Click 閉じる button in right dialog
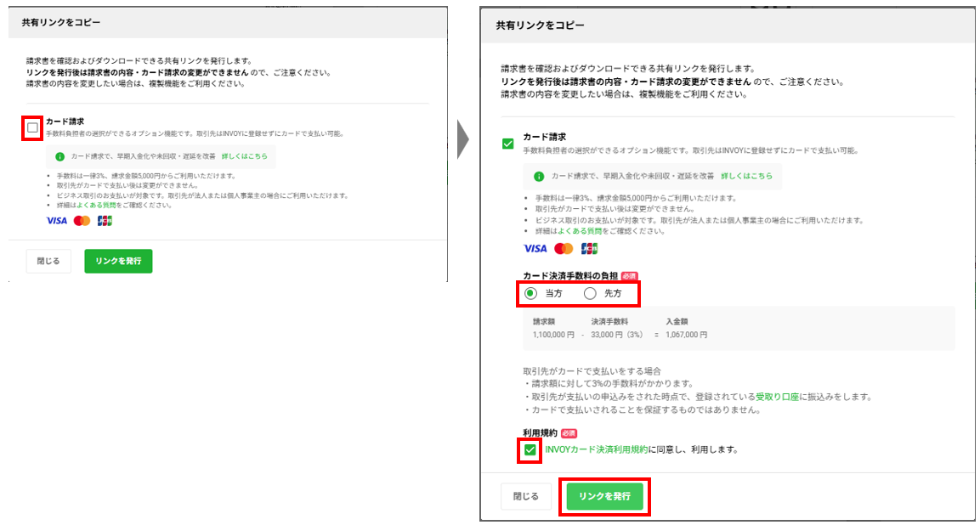 525,496
